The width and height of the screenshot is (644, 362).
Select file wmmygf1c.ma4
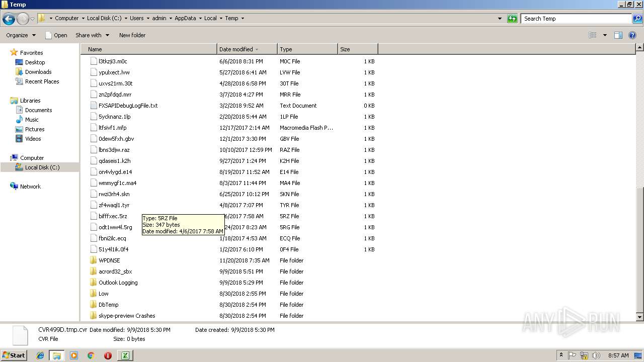(118, 183)
